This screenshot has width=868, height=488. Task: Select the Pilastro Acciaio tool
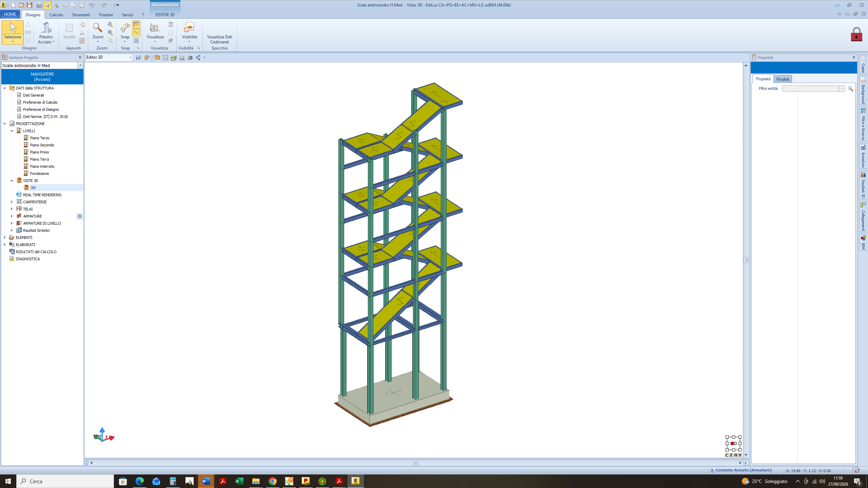46,33
